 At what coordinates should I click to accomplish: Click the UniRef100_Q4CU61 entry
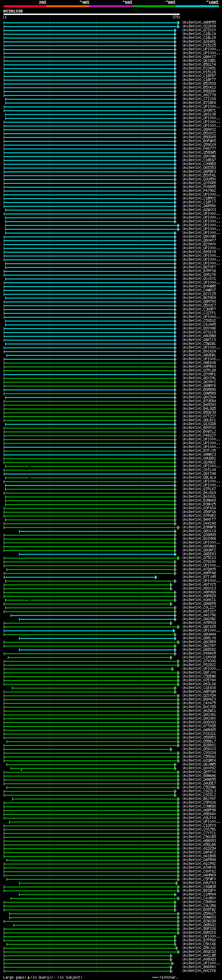199,714
